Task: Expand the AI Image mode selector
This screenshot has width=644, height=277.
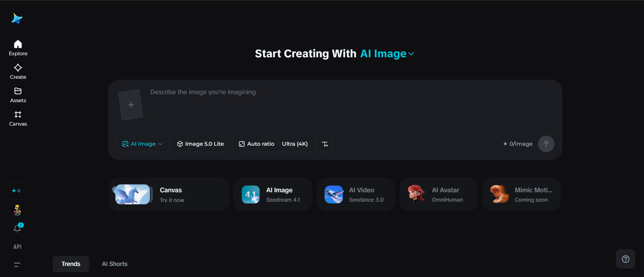Action: [142, 144]
